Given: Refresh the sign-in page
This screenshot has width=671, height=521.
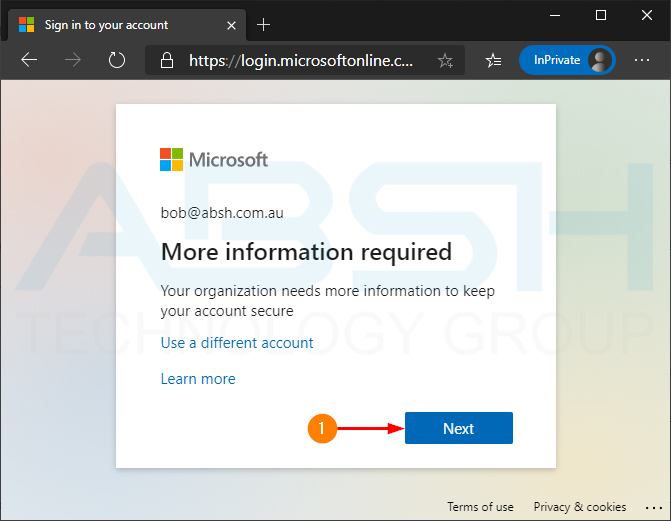Looking at the screenshot, I should [x=117, y=60].
